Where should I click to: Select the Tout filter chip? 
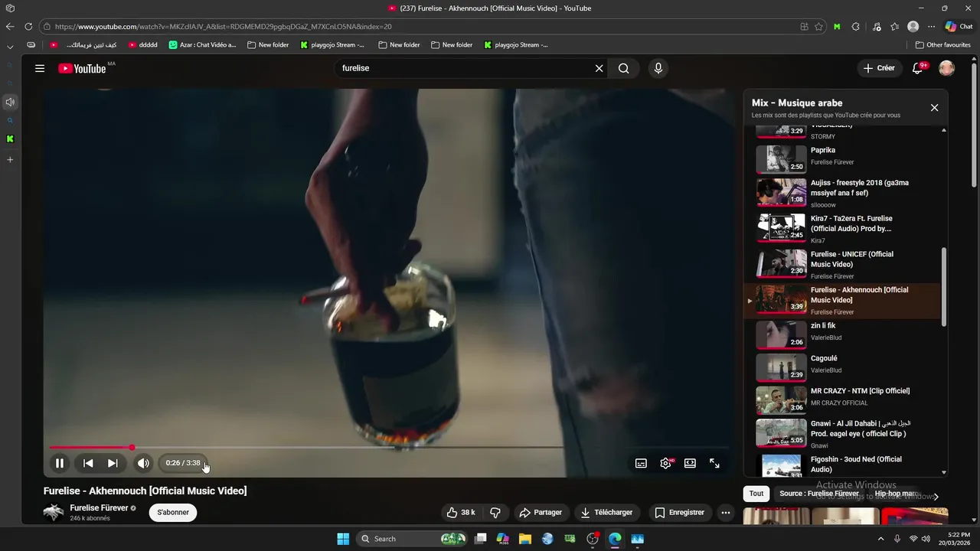point(756,494)
